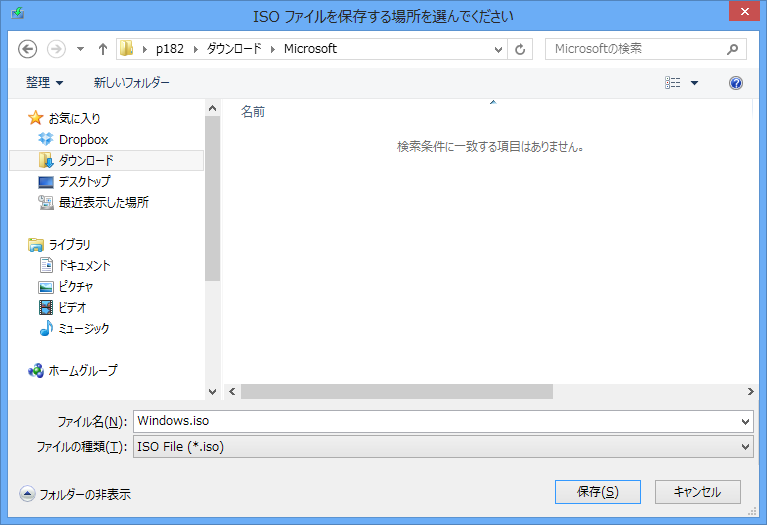Click the navigation pane vertical scrollbar thumb
The width and height of the screenshot is (767, 525).
pos(212,199)
